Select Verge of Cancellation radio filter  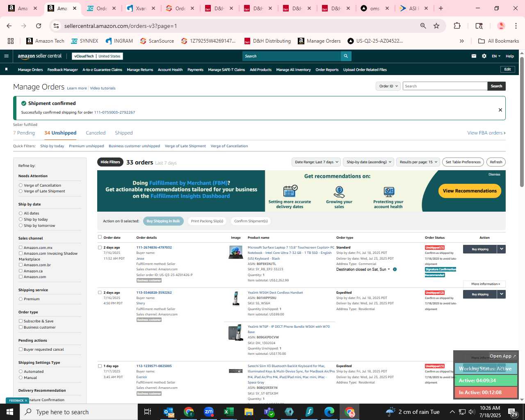(21, 185)
